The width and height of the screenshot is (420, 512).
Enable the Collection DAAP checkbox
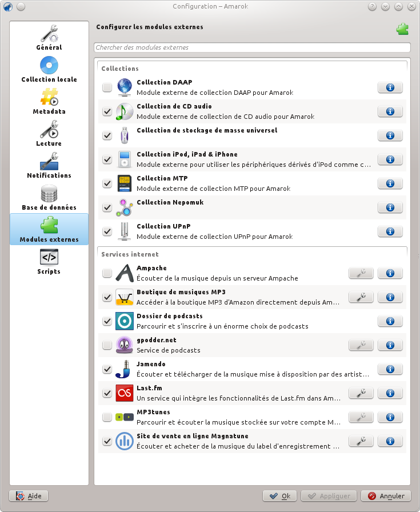tap(107, 87)
